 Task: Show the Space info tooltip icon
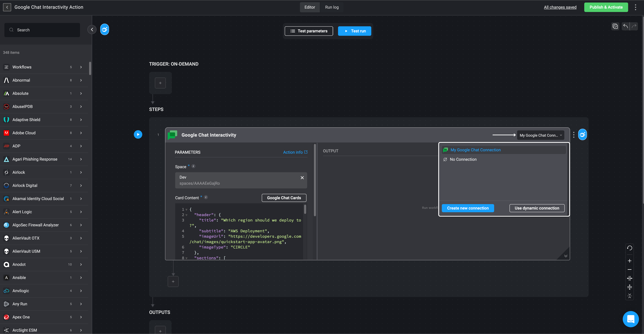click(x=193, y=166)
